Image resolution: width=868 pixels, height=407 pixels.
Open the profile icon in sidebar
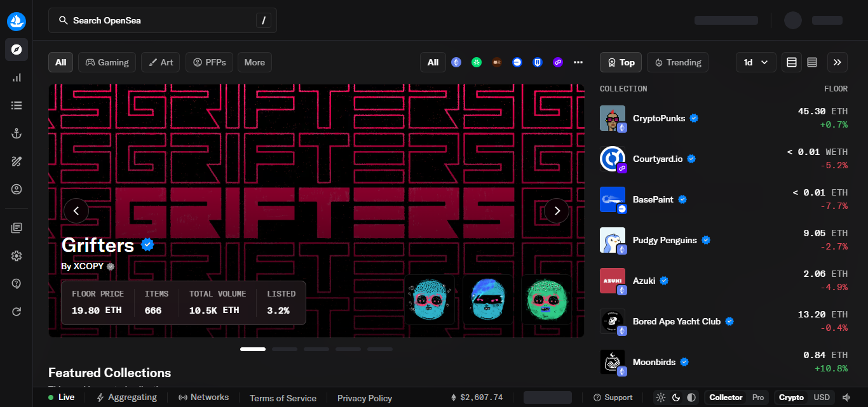click(x=17, y=189)
